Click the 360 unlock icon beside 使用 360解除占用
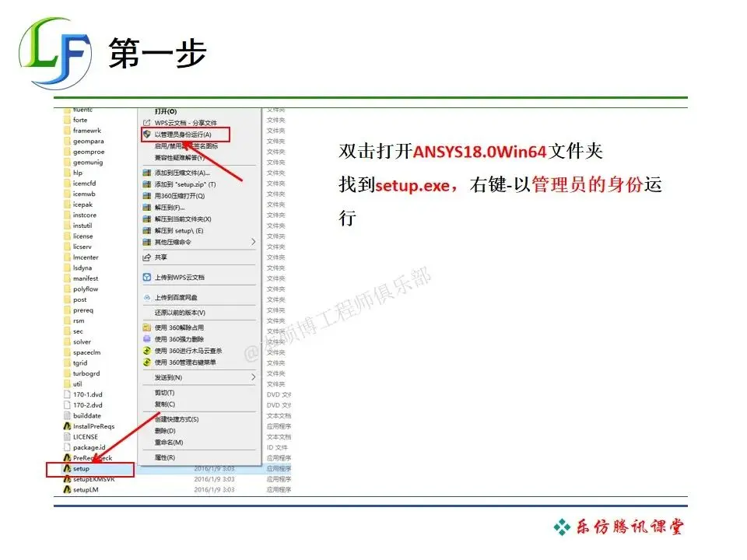 147,327
